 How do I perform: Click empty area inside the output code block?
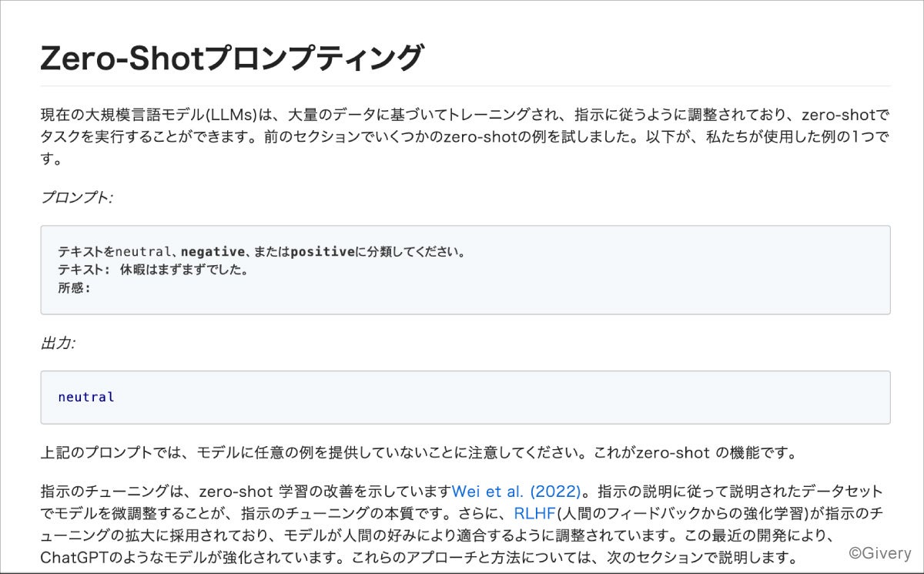point(500,398)
